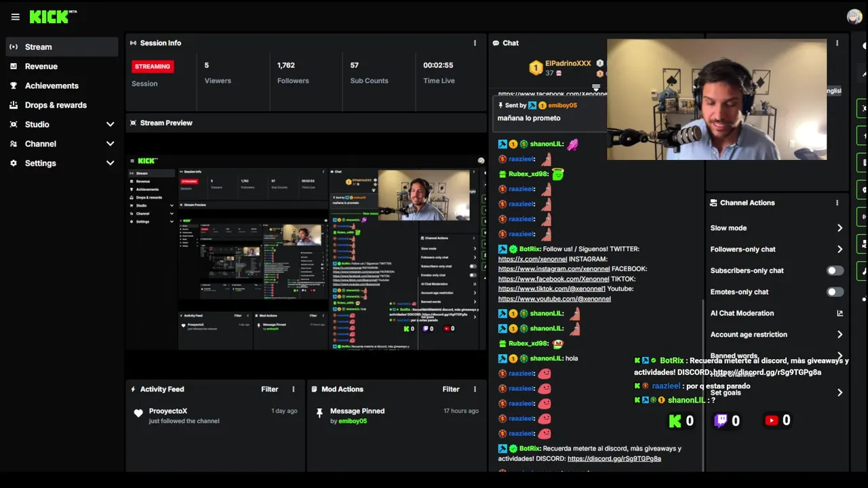Open Activity Feed three-dot menu
The image size is (868, 488).
tap(294, 389)
